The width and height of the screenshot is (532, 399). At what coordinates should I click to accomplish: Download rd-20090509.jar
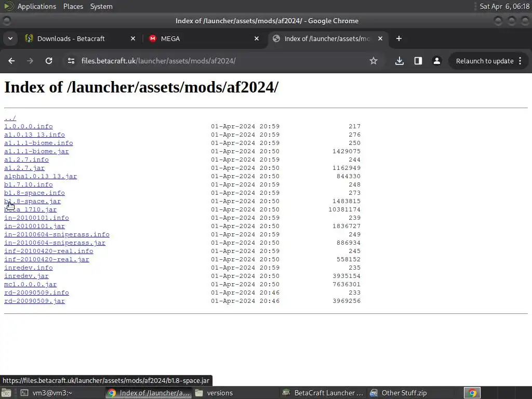point(34,301)
